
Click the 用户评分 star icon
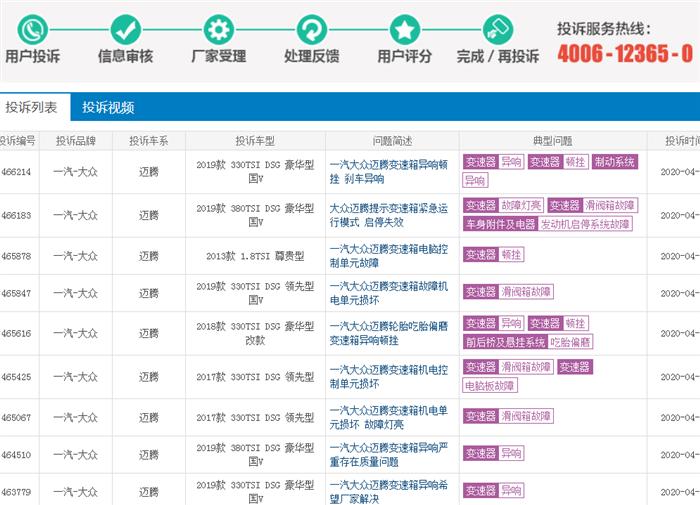(x=404, y=28)
